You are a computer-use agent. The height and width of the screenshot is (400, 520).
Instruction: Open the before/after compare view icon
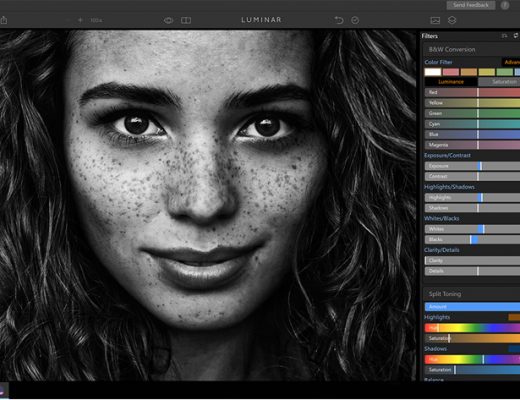[x=186, y=20]
